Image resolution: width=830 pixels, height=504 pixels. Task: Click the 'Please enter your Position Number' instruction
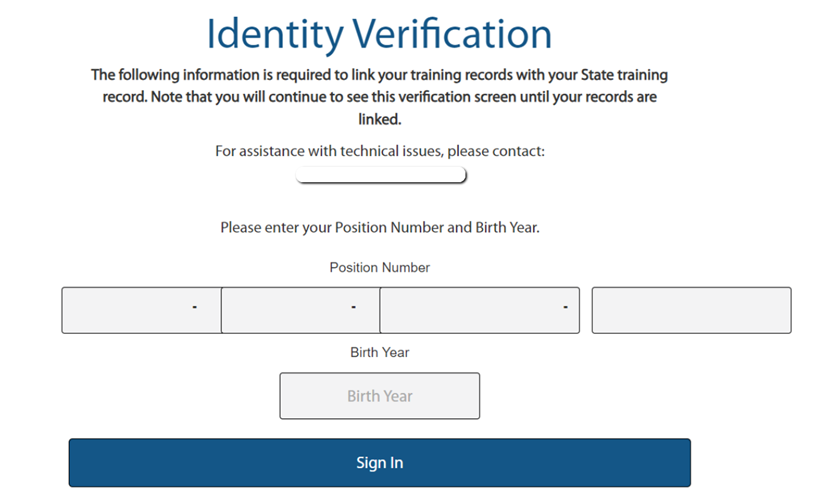(379, 228)
